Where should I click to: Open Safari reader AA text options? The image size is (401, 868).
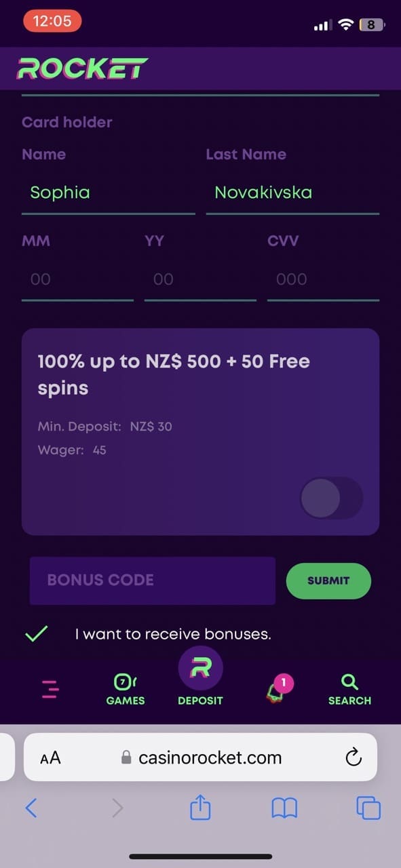[50, 758]
